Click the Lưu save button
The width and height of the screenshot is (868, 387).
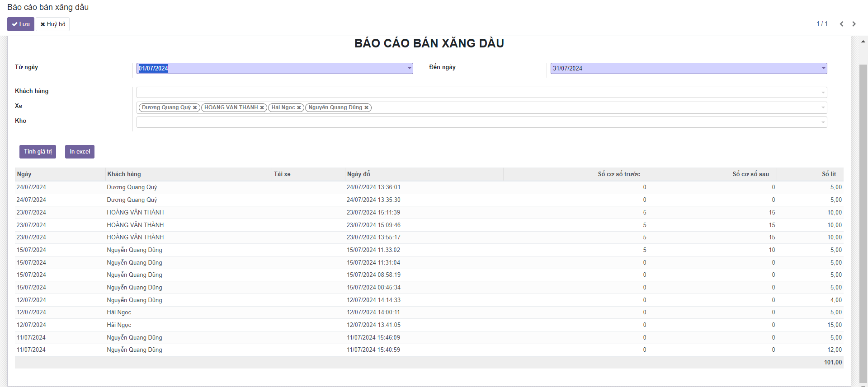[x=21, y=24]
